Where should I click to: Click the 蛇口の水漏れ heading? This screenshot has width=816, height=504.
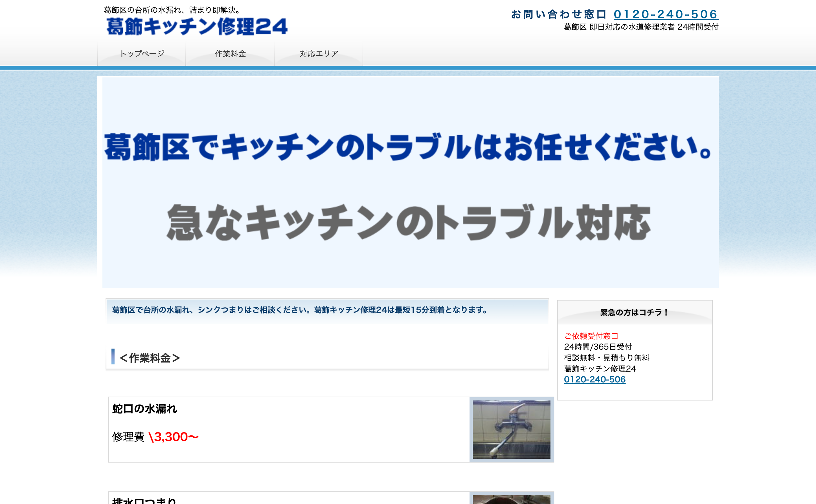tap(144, 409)
